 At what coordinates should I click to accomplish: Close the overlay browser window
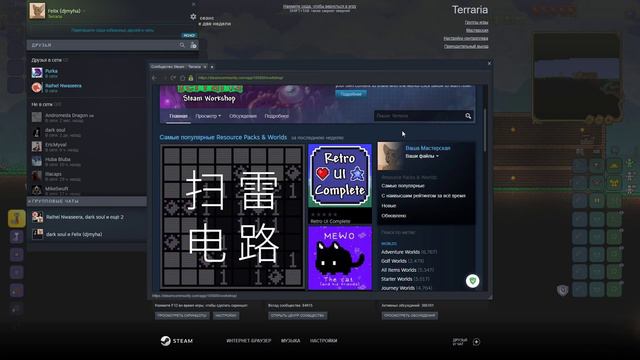(x=489, y=63)
